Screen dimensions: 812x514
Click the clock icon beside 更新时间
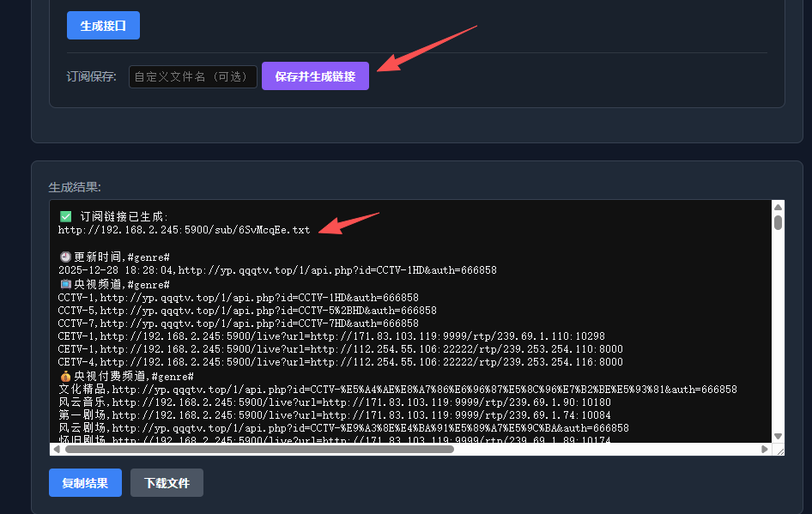[61, 256]
